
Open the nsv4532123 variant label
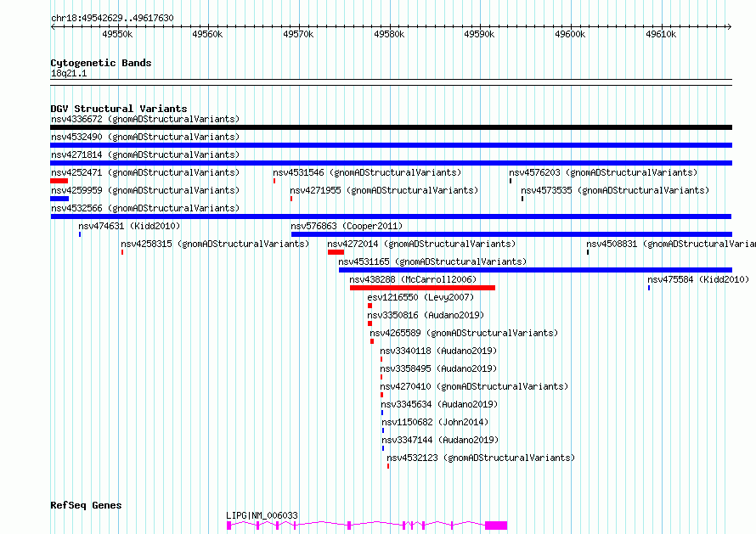[481, 458]
